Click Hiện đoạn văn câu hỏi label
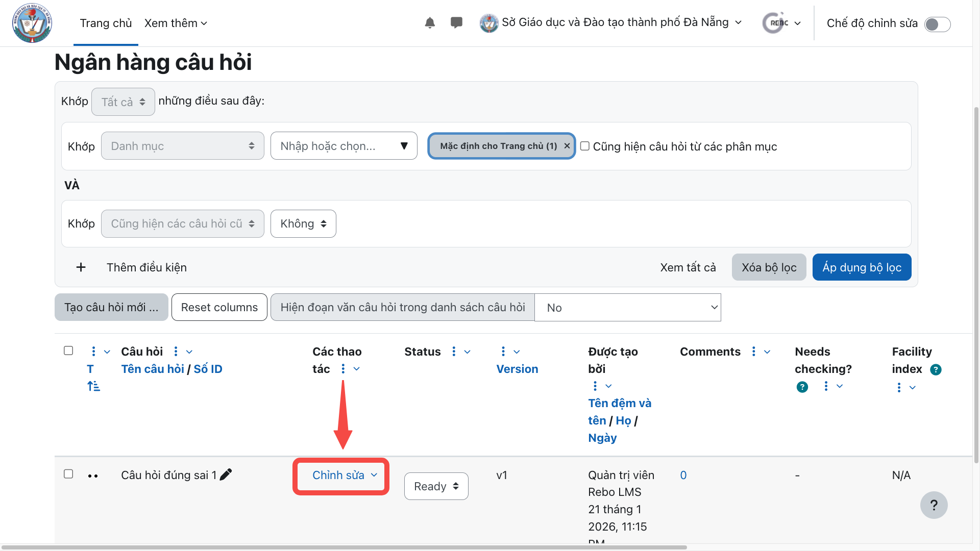The width and height of the screenshot is (980, 551). click(403, 307)
